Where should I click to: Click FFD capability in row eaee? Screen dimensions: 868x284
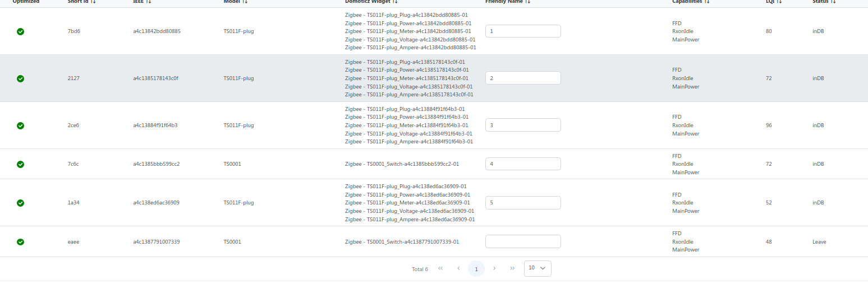[x=677, y=234]
